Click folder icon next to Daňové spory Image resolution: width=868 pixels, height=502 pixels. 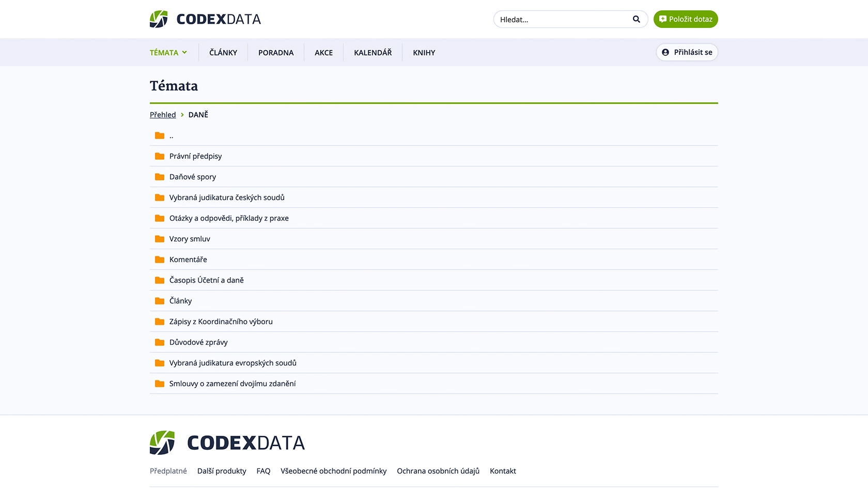[x=160, y=177]
